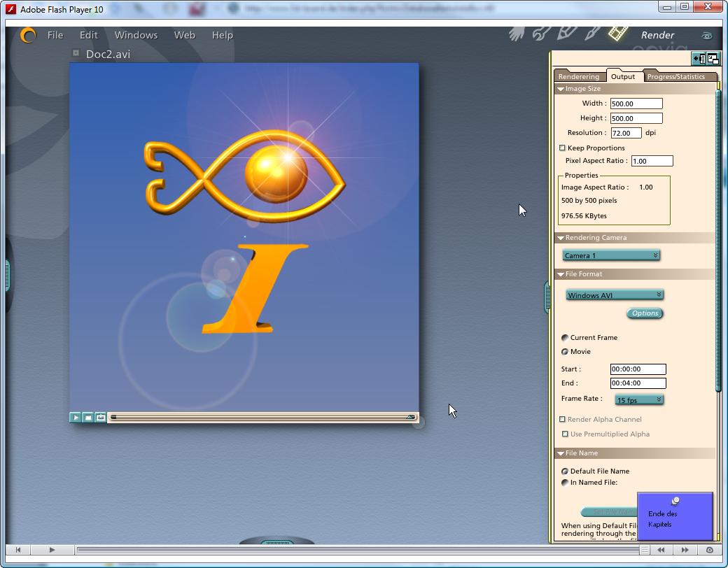Screen dimensions: 728x568
Task: Click the Carrara logo icon in menu bar
Action: pyautogui.click(x=28, y=35)
